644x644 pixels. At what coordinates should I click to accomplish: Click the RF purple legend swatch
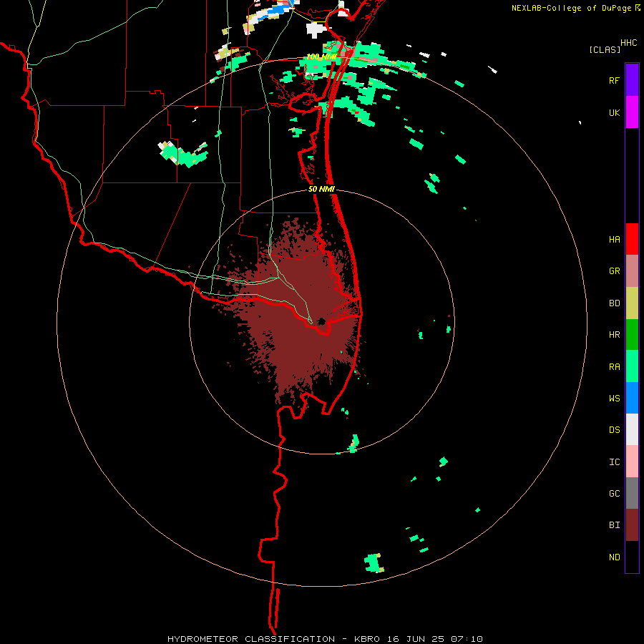click(632, 80)
